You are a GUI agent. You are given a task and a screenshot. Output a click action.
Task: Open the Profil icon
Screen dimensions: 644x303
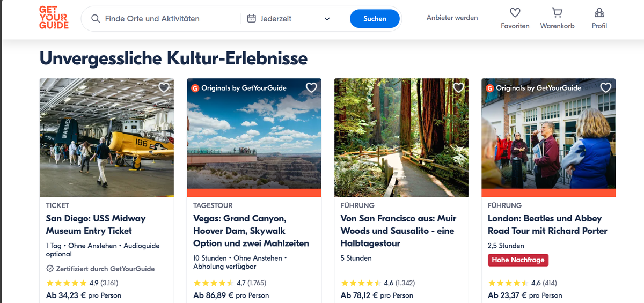(x=599, y=12)
